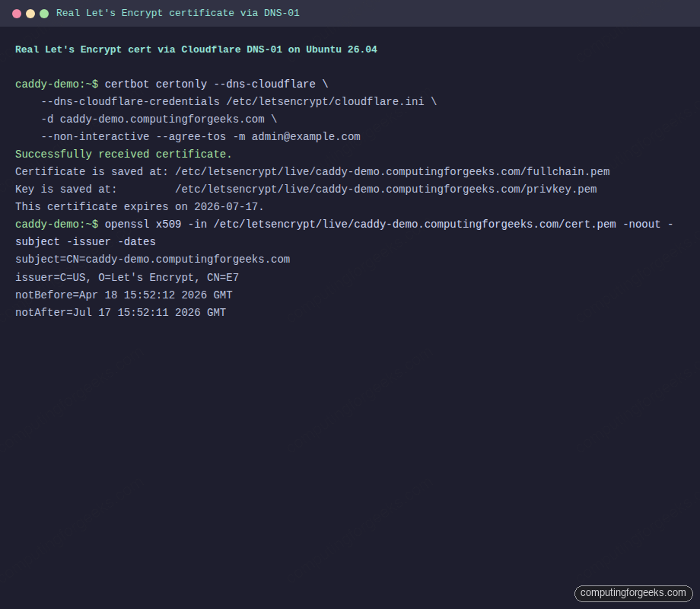Click the yellow minimize traffic light icon
The height and width of the screenshot is (609, 700).
(x=30, y=13)
